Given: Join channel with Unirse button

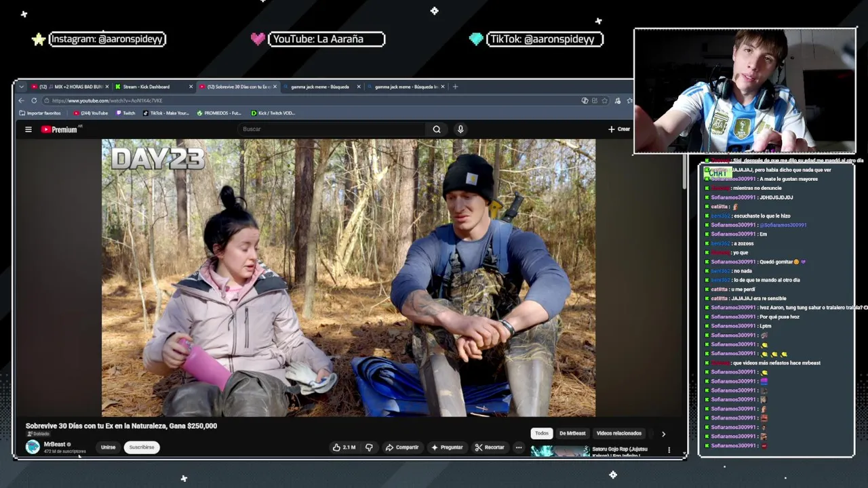Looking at the screenshot, I should coord(108,447).
